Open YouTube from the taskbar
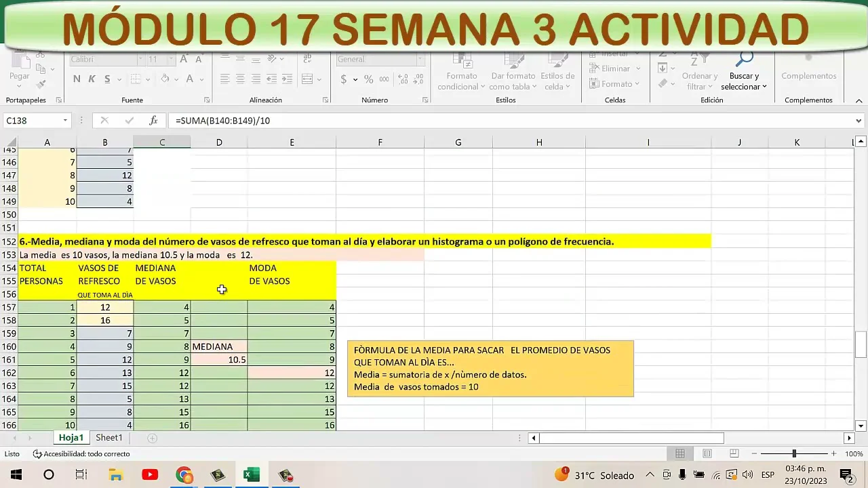The height and width of the screenshot is (488, 868). pos(150,475)
